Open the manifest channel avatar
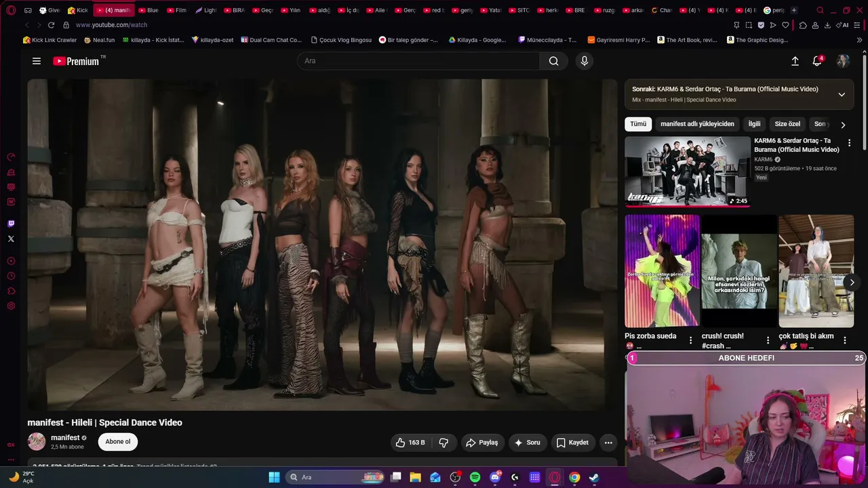Image resolution: width=868 pixels, height=488 pixels. point(37,442)
